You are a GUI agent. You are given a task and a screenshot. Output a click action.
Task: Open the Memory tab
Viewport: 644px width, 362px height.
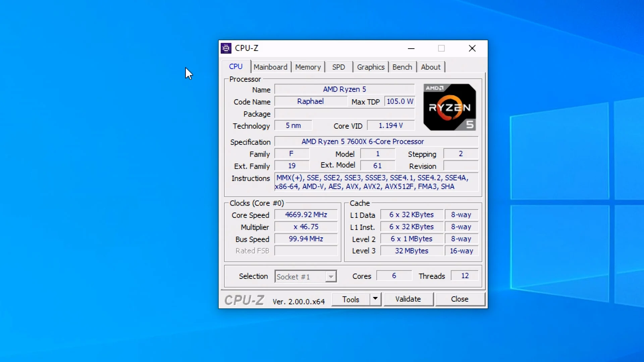[x=308, y=67]
